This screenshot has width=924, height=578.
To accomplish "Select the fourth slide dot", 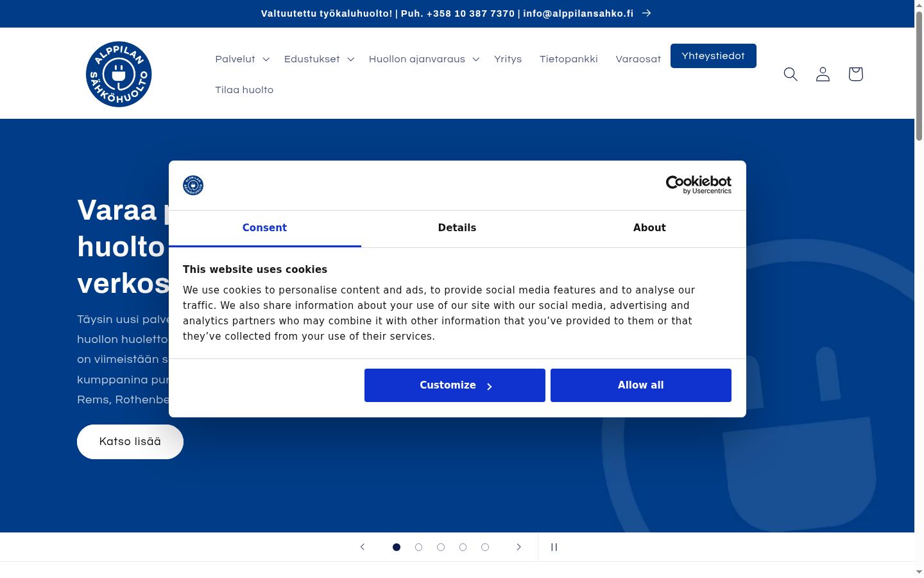I will click(463, 547).
